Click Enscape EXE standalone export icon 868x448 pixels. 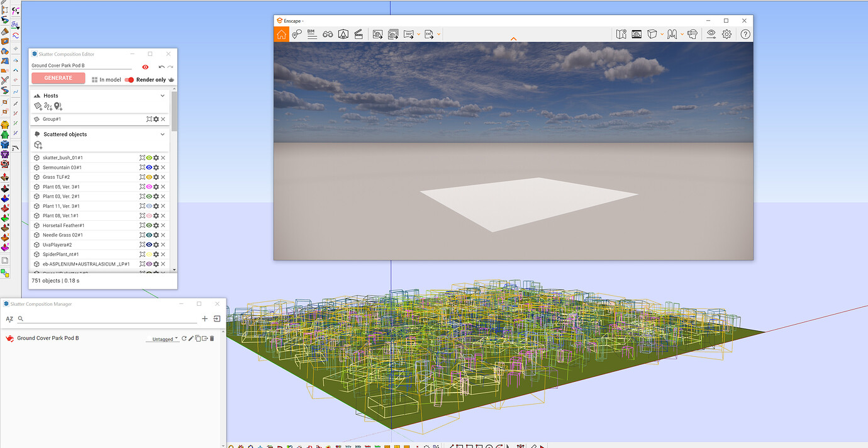click(x=429, y=34)
